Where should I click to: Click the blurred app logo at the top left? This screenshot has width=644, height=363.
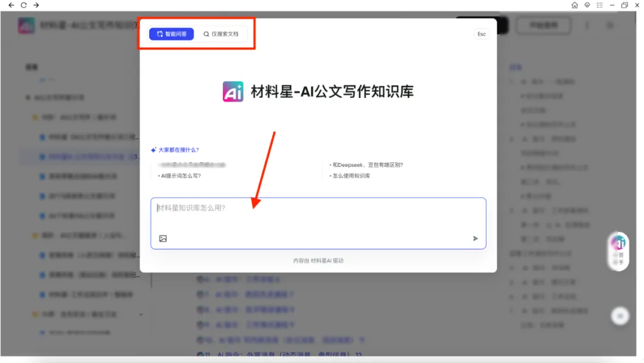[x=26, y=26]
